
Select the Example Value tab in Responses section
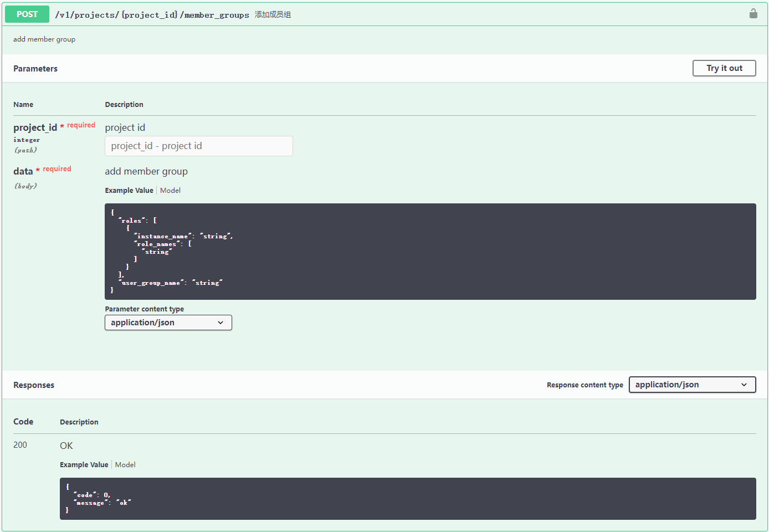click(84, 464)
